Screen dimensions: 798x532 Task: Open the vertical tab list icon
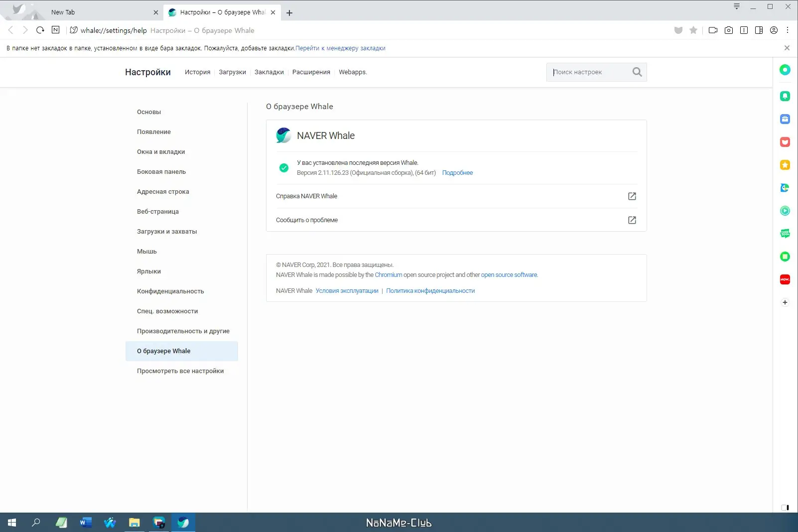click(737, 6)
